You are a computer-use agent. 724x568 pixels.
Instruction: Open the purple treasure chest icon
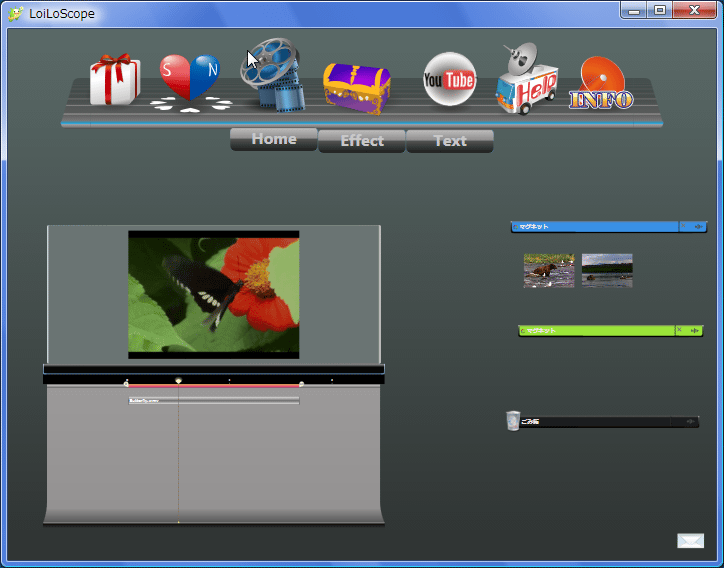pyautogui.click(x=356, y=85)
